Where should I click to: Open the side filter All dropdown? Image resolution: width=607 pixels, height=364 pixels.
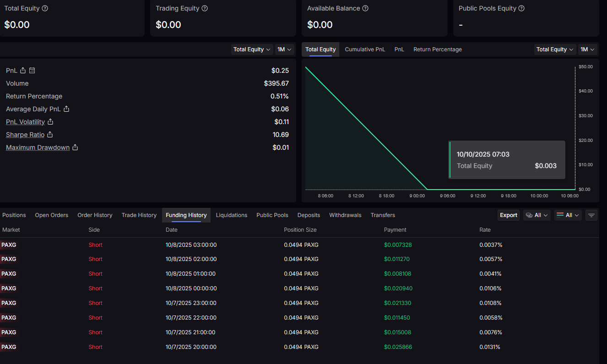[x=568, y=215]
